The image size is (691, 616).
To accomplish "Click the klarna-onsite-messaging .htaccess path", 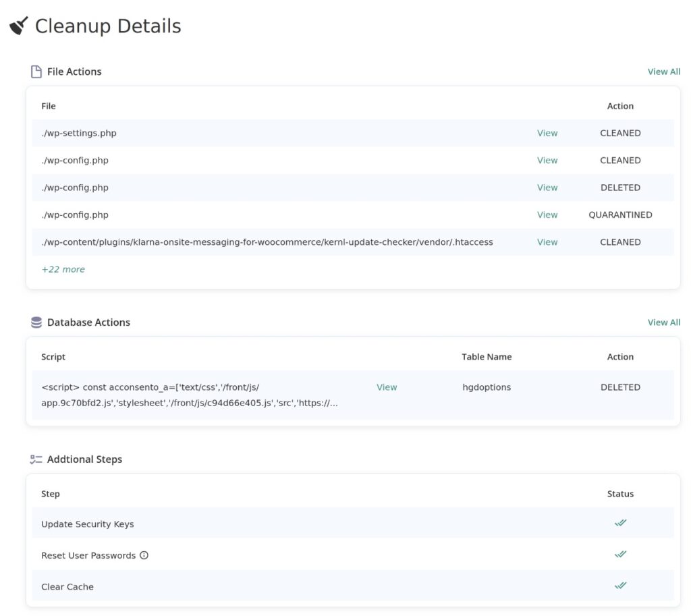I will (x=267, y=242).
